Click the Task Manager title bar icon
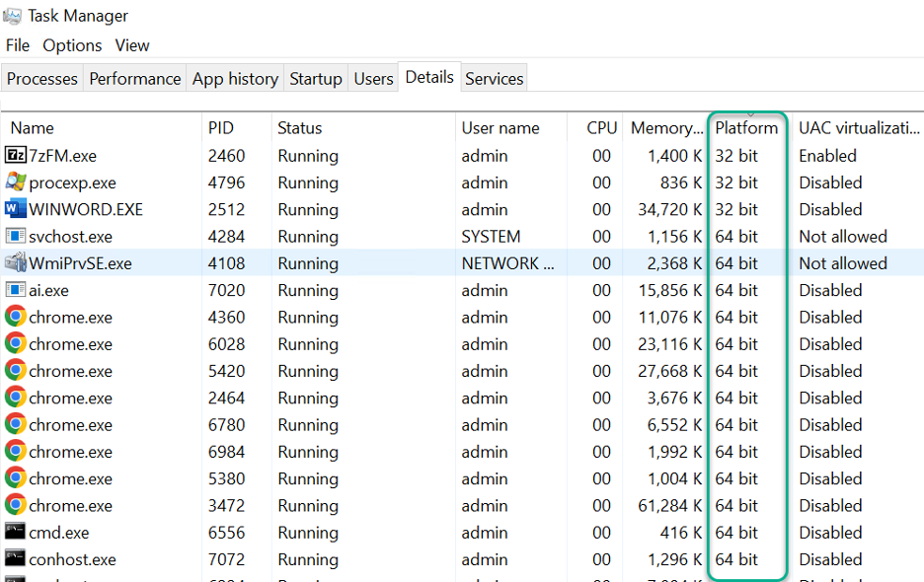924x582 pixels. [13, 16]
